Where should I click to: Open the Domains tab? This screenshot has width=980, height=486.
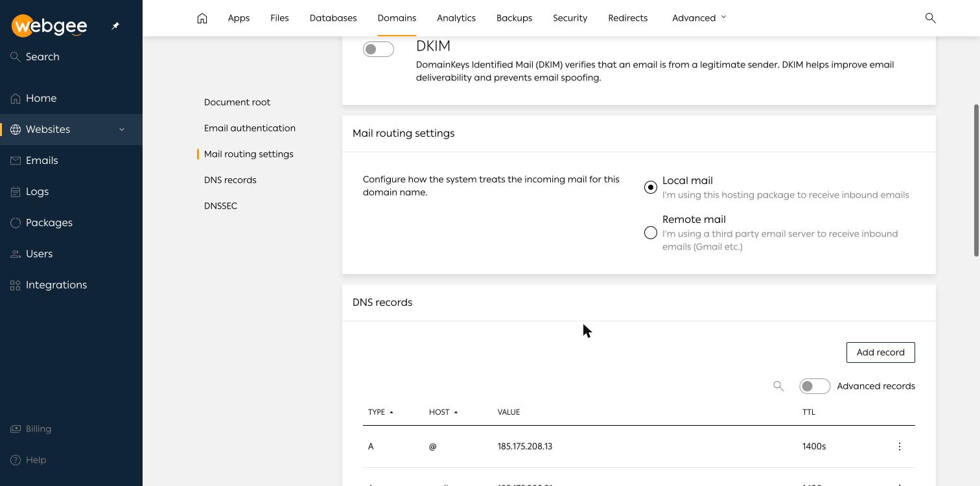397,18
